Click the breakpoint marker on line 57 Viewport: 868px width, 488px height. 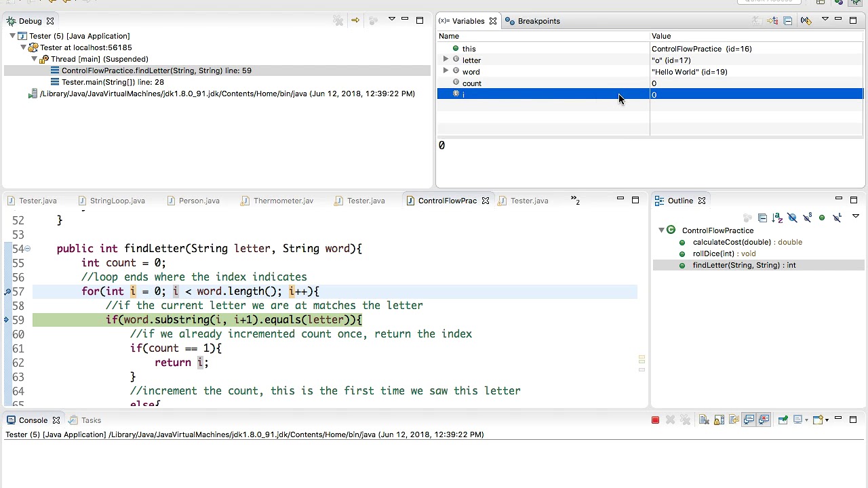tap(7, 291)
